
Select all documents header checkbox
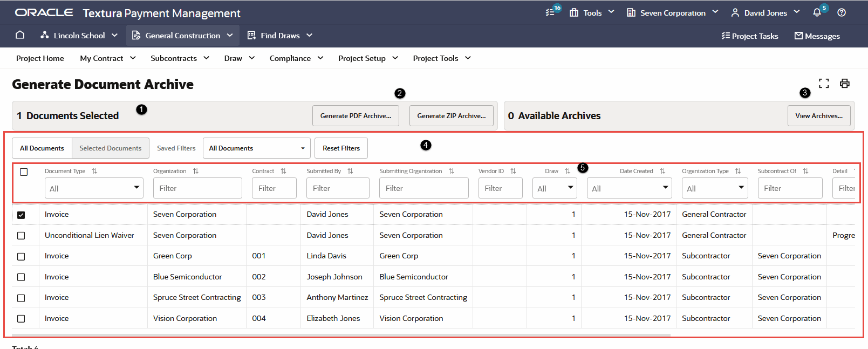[x=24, y=172]
